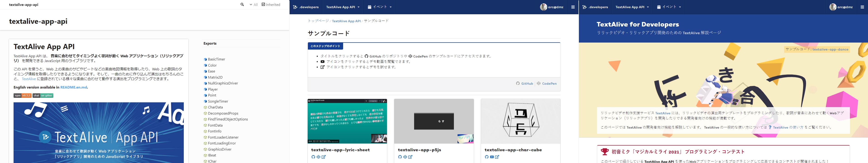Open the textalive-app-char-cube cube thumbnail

[520, 121]
